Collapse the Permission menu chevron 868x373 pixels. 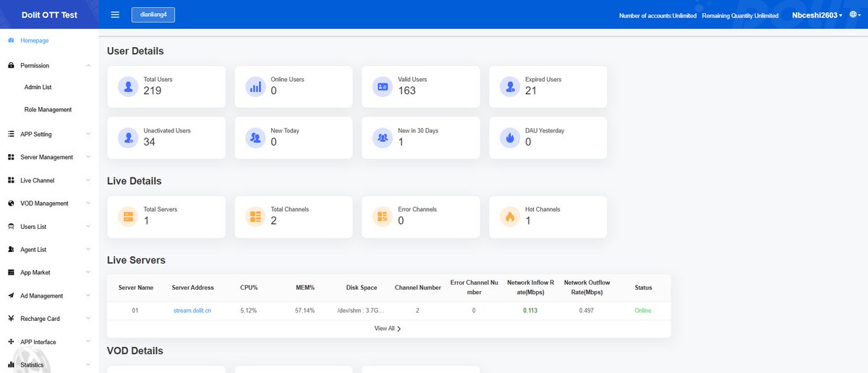(x=88, y=65)
